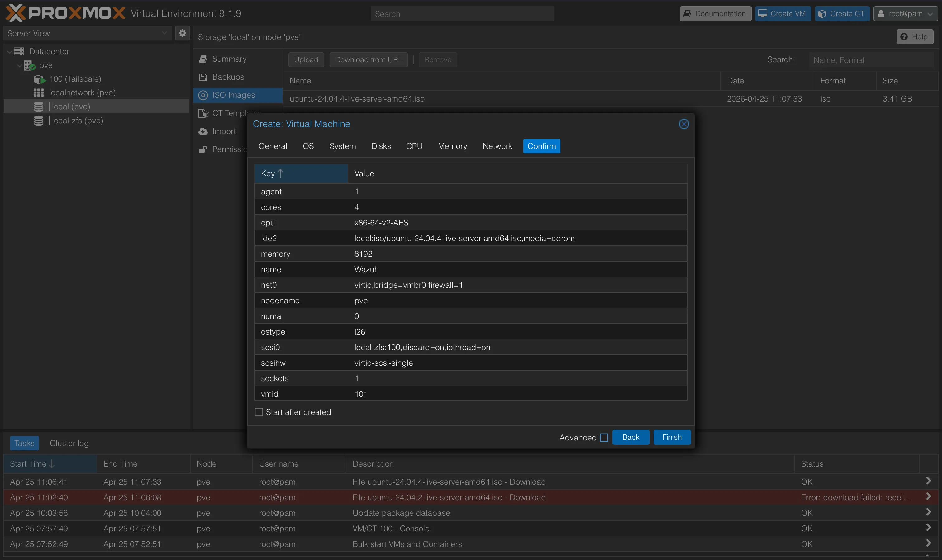
Task: Click the Help question mark icon
Action: tap(904, 37)
